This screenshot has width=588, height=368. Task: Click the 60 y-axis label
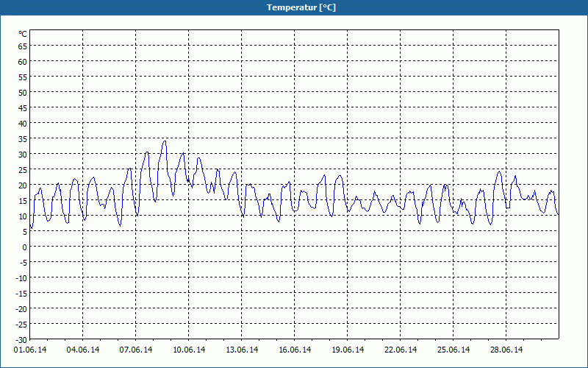[23, 62]
